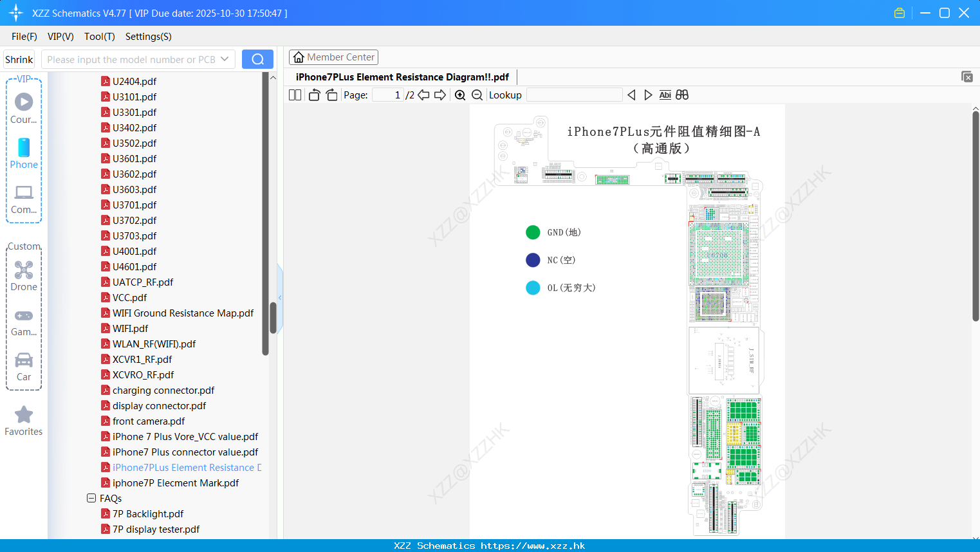Click the file tree vertical scrollbar
Viewport: 980px width, 552px height.
click(273, 318)
